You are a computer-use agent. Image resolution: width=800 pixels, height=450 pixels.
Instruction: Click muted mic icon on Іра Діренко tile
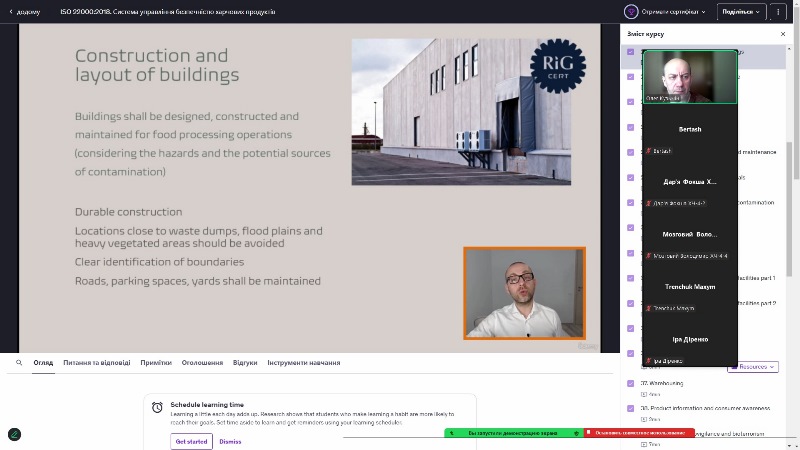coord(649,361)
